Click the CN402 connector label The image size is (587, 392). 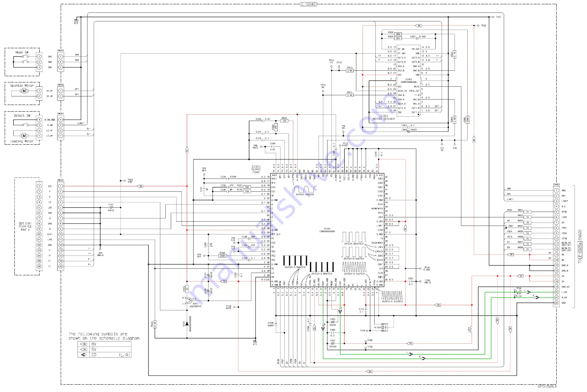pyautogui.click(x=61, y=51)
